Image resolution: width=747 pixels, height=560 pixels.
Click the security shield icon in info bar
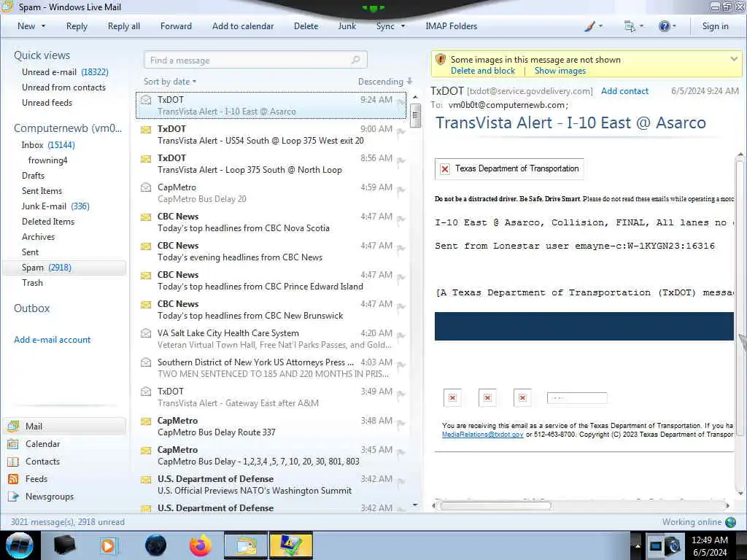coord(441,60)
